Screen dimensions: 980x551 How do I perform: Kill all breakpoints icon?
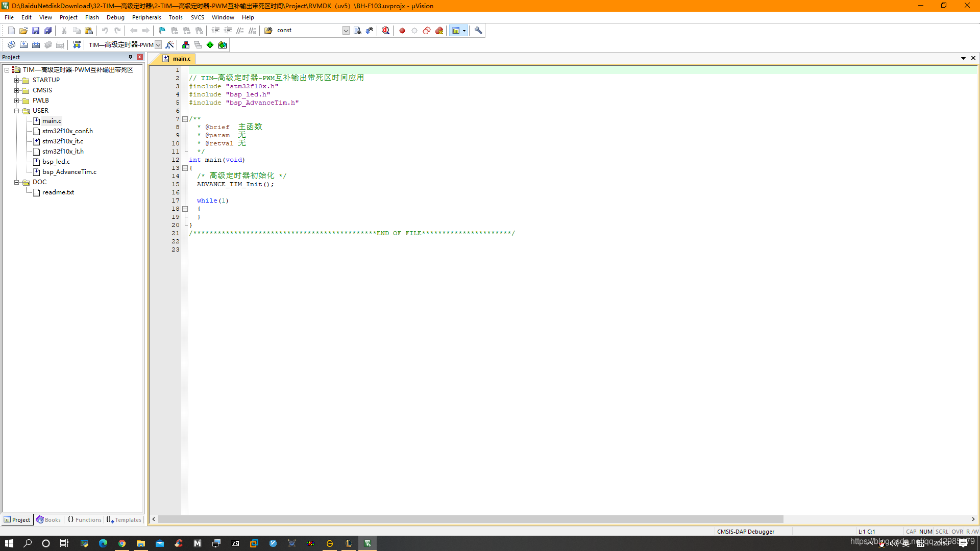(x=439, y=31)
